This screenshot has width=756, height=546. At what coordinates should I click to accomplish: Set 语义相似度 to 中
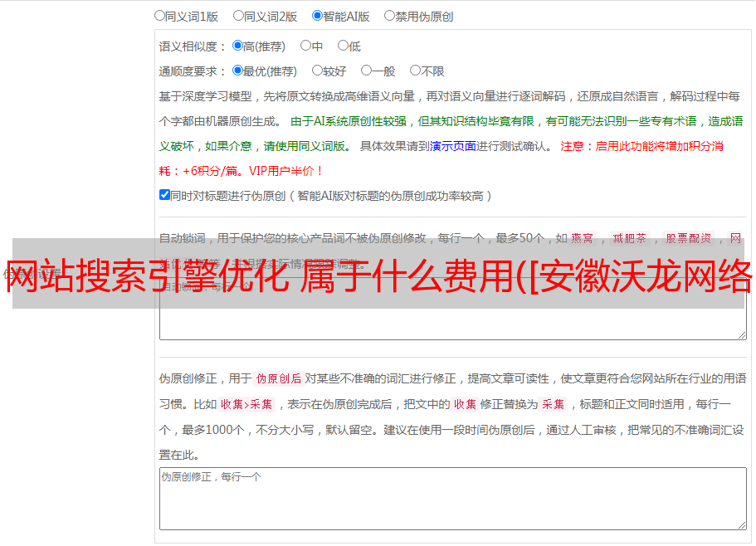[x=305, y=46]
